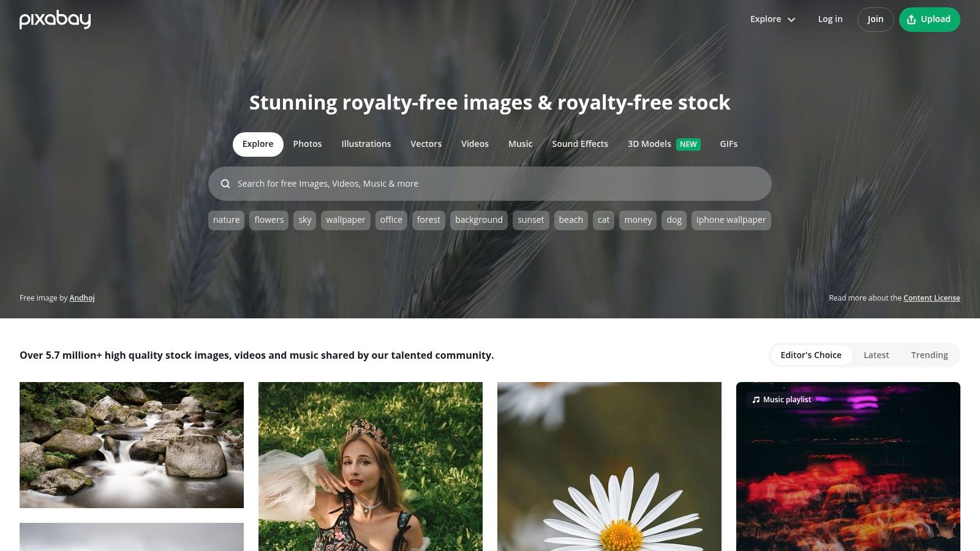This screenshot has height=551, width=980.
Task: Open the Photos tab
Action: click(307, 144)
